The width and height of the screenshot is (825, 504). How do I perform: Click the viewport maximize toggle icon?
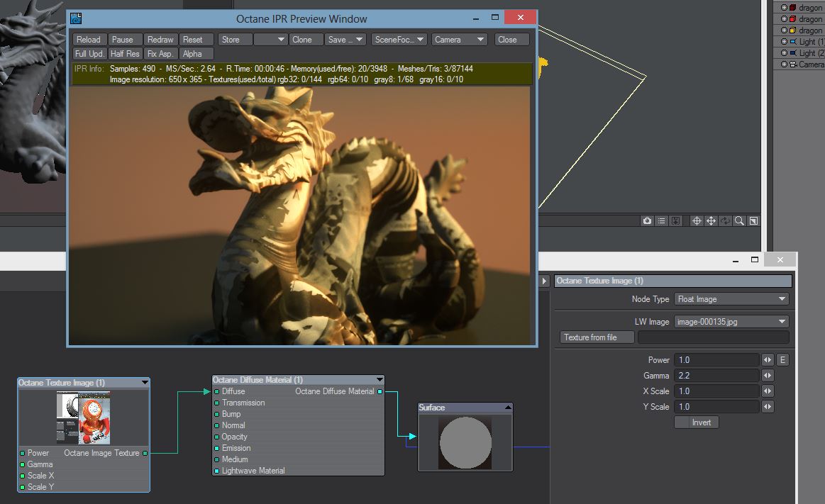click(x=753, y=220)
